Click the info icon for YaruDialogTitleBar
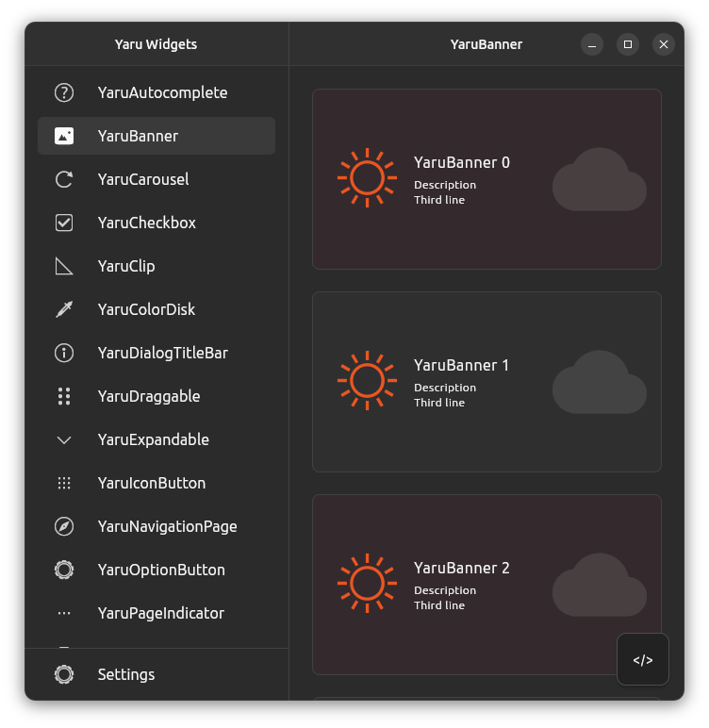The width and height of the screenshot is (709, 728). 64,353
